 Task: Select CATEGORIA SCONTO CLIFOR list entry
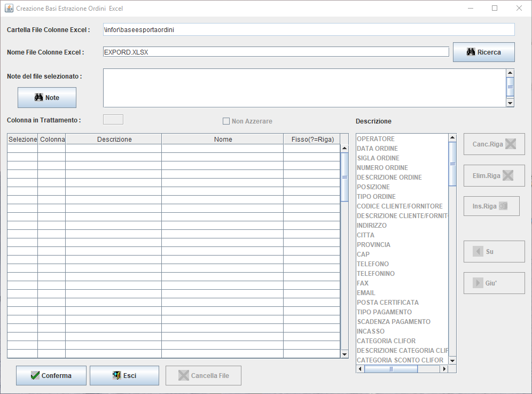402,360
